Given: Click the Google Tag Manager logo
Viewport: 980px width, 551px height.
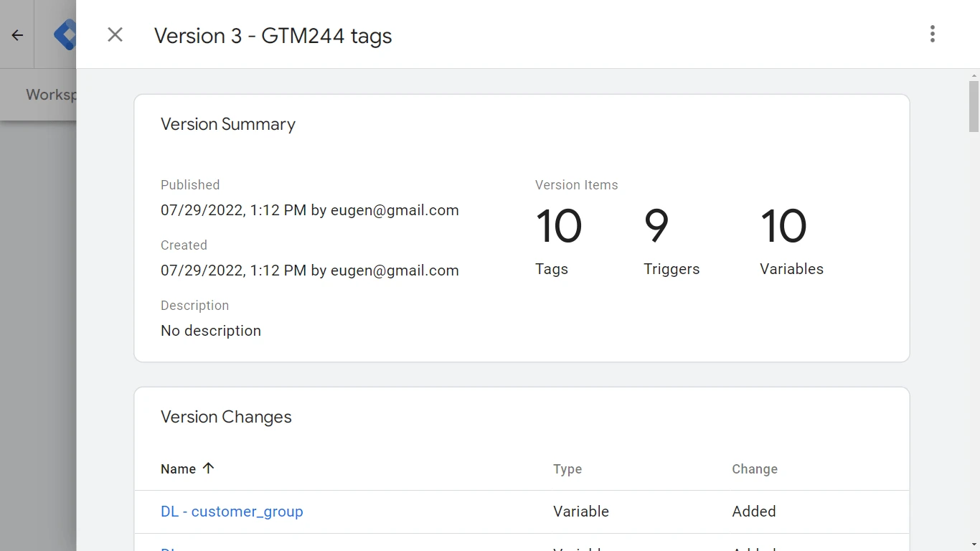Looking at the screenshot, I should click(x=65, y=35).
